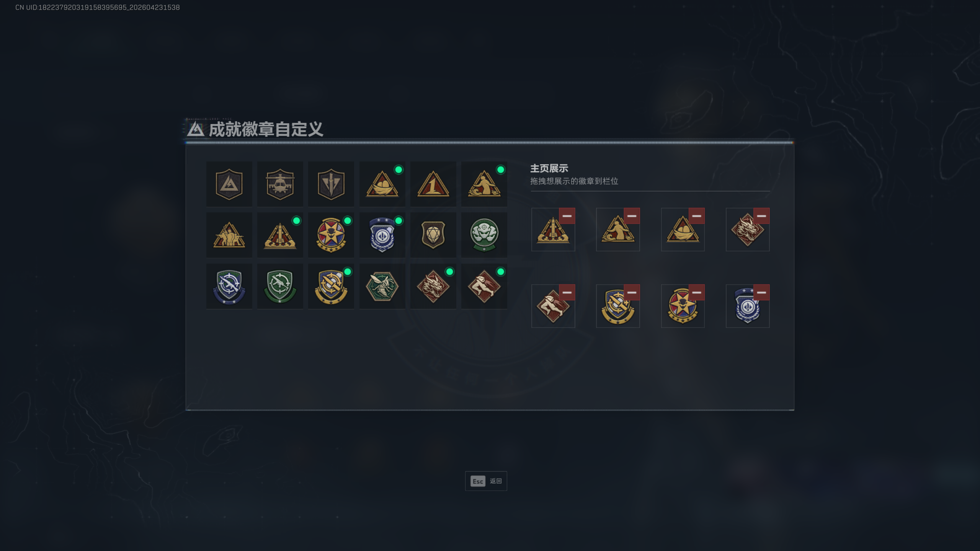Remove the star skull badge from display
Image resolution: width=980 pixels, height=551 pixels.
click(x=696, y=292)
